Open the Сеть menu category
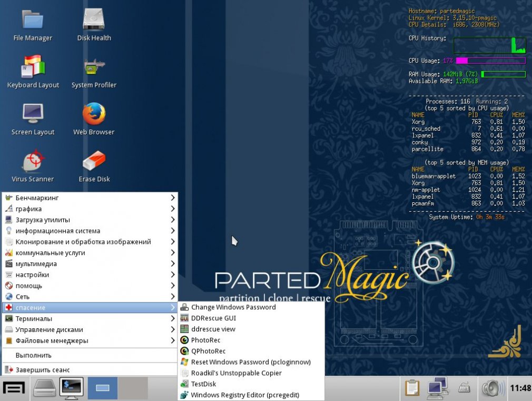The height and width of the screenshot is (401, 532). pyautogui.click(x=90, y=297)
